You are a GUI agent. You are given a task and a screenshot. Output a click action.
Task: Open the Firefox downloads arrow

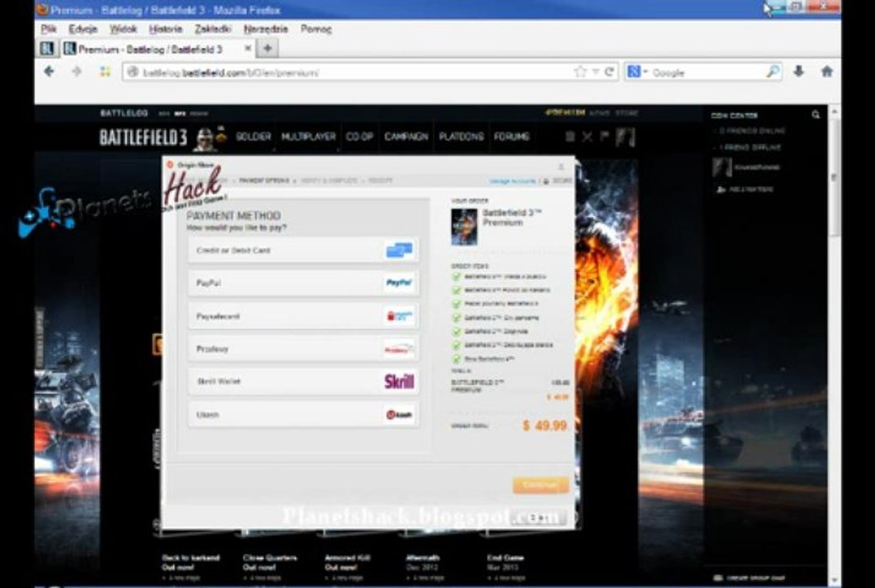pos(798,71)
